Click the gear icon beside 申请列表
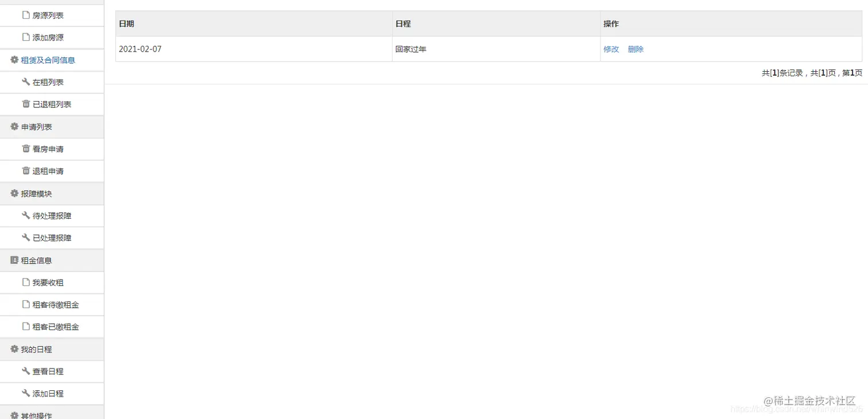 [x=14, y=126]
